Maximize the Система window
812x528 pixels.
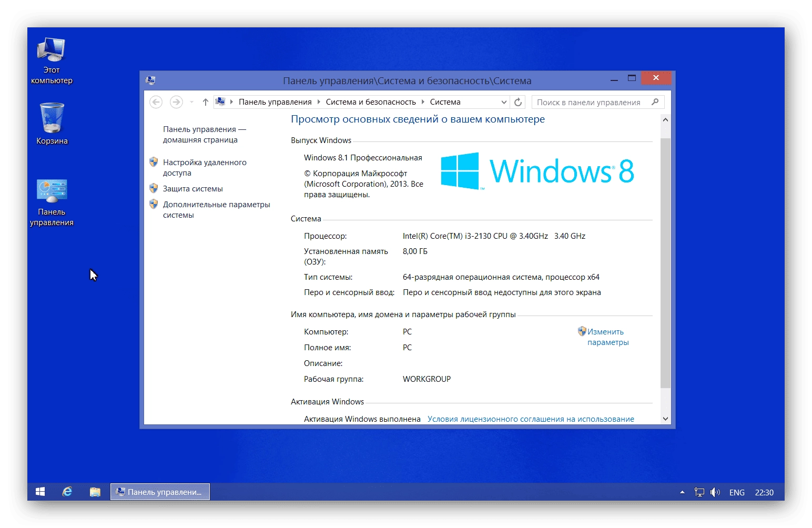pyautogui.click(x=632, y=78)
